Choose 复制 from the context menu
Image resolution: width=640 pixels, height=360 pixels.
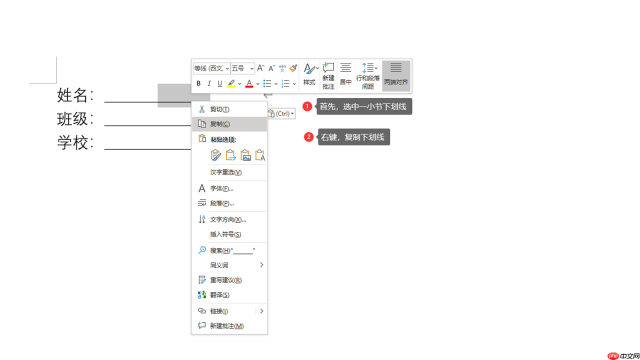tap(229, 124)
